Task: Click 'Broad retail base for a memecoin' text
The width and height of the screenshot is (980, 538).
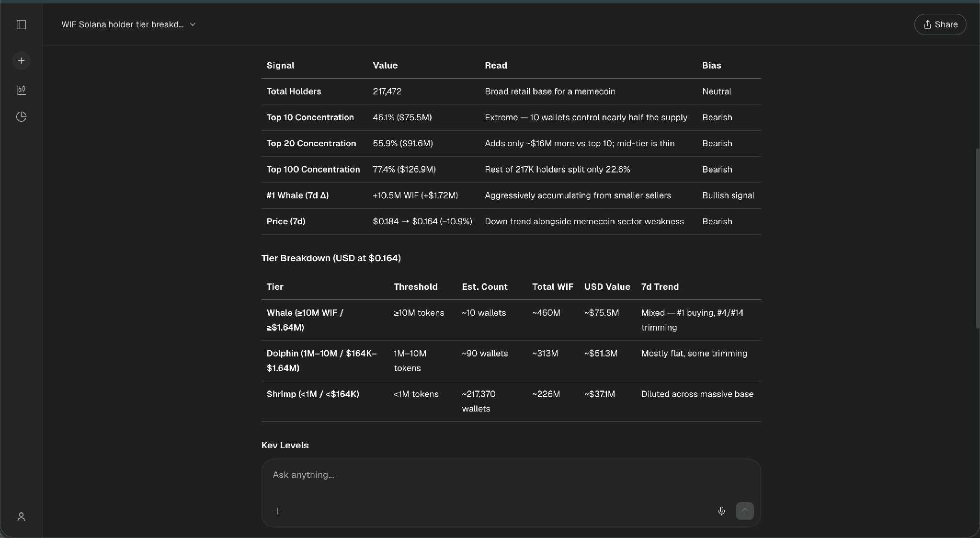Action: pyautogui.click(x=550, y=92)
